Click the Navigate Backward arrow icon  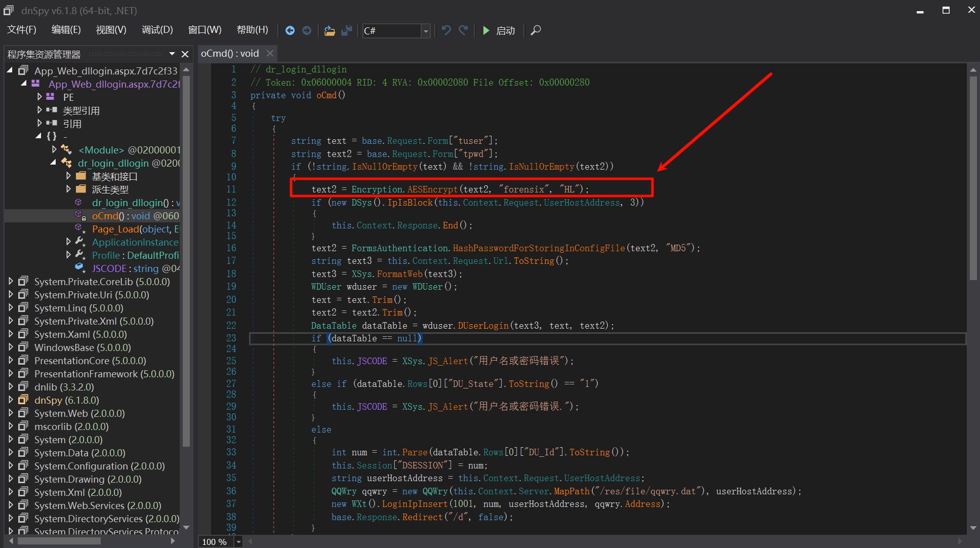pyautogui.click(x=290, y=30)
